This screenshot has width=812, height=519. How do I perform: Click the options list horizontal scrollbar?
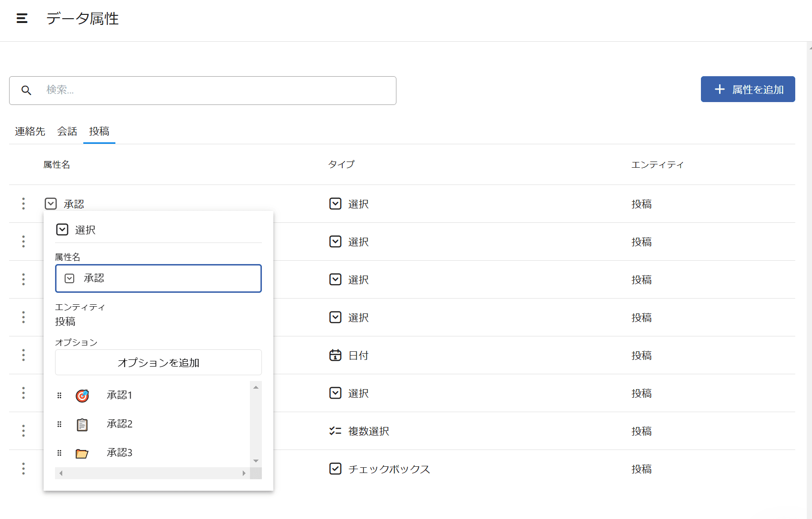coord(152,473)
